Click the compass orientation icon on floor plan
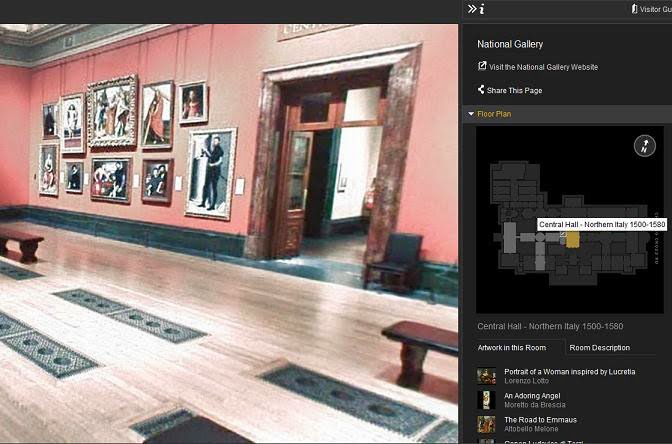The image size is (672, 444). (645, 146)
